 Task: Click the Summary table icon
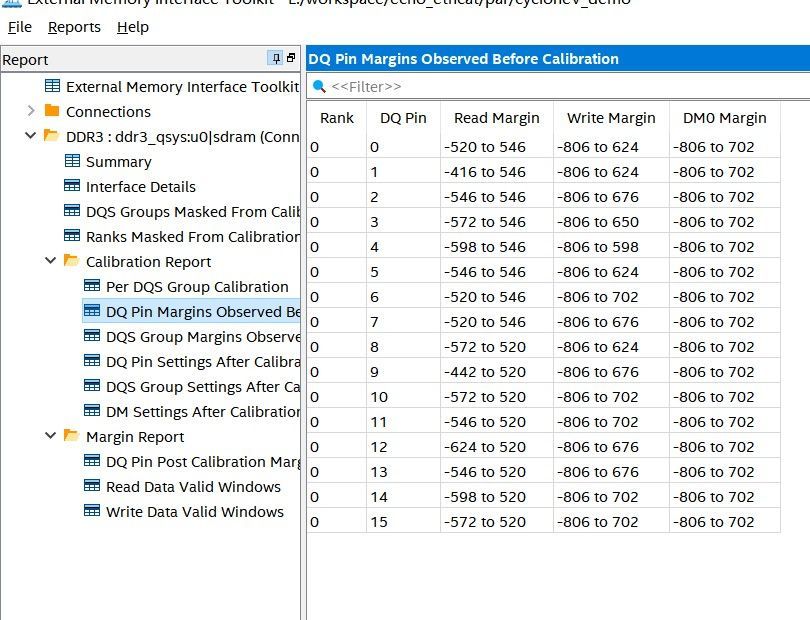pyautogui.click(x=72, y=161)
